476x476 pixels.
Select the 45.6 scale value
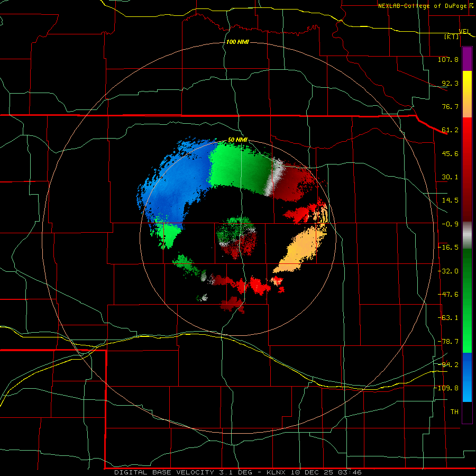tap(450, 153)
